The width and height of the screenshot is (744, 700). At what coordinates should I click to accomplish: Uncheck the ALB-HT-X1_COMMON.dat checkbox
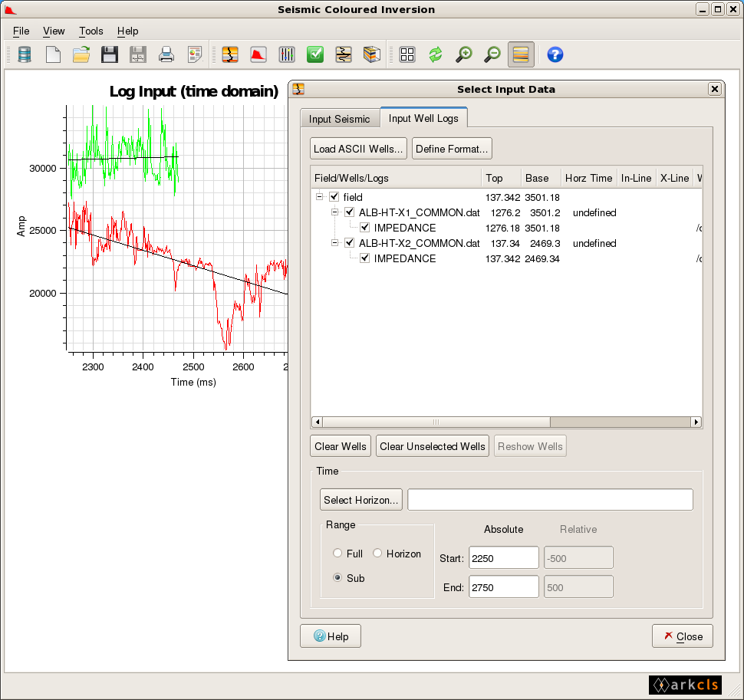(350, 212)
